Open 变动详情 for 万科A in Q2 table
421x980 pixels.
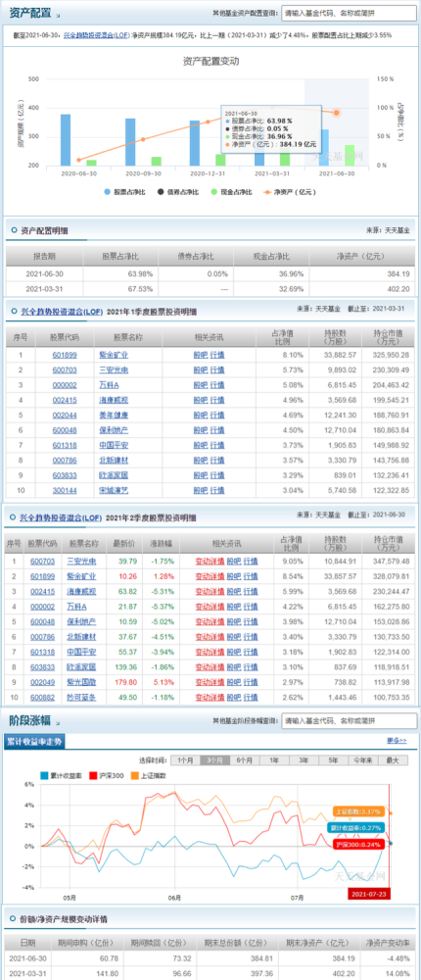click(x=210, y=607)
